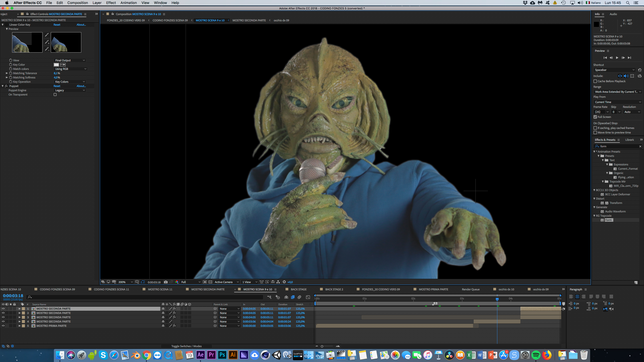
Task: Open the Full resolution dropdown
Action: 191,282
